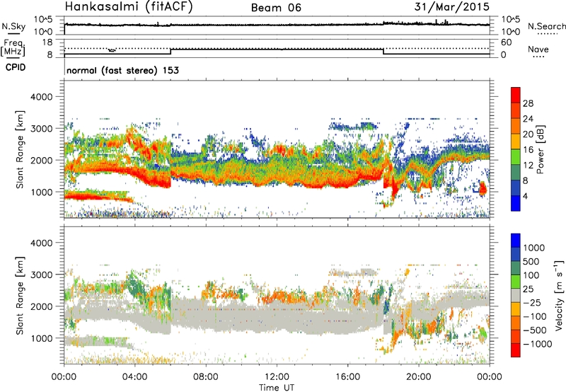Pick the blue bottom segment of Power colorbar
Image resolution: width=566 pixels, height=392 pixels.
pyautogui.click(x=516, y=204)
